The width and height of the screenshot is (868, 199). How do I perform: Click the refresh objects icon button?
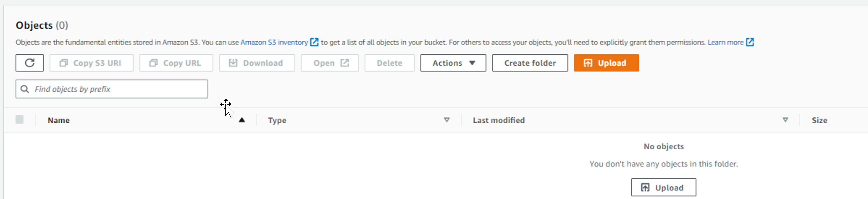pos(30,63)
